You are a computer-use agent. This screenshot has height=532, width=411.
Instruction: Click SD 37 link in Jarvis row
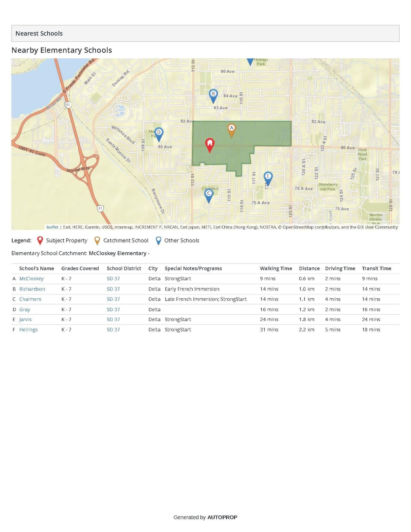point(113,319)
